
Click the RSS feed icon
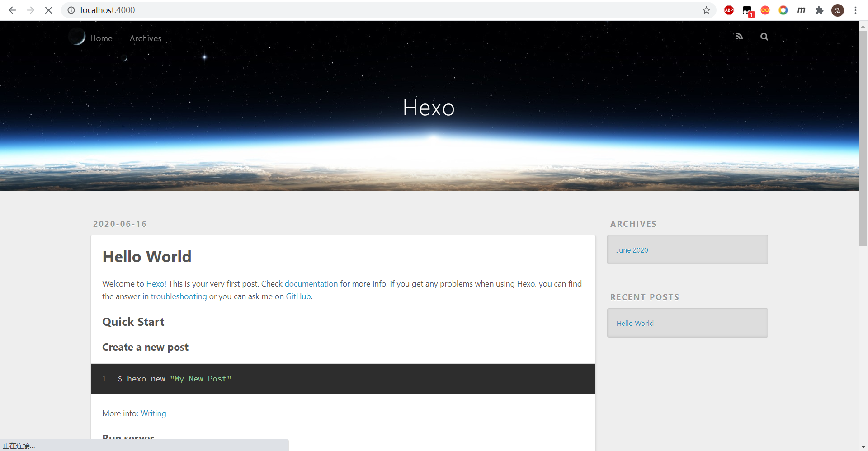point(739,37)
